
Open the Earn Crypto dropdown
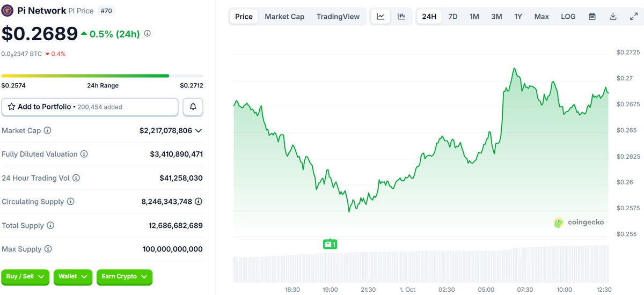(x=124, y=277)
